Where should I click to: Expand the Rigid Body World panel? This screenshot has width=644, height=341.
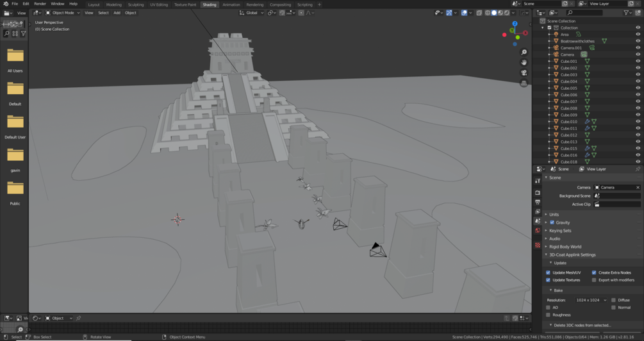click(565, 247)
